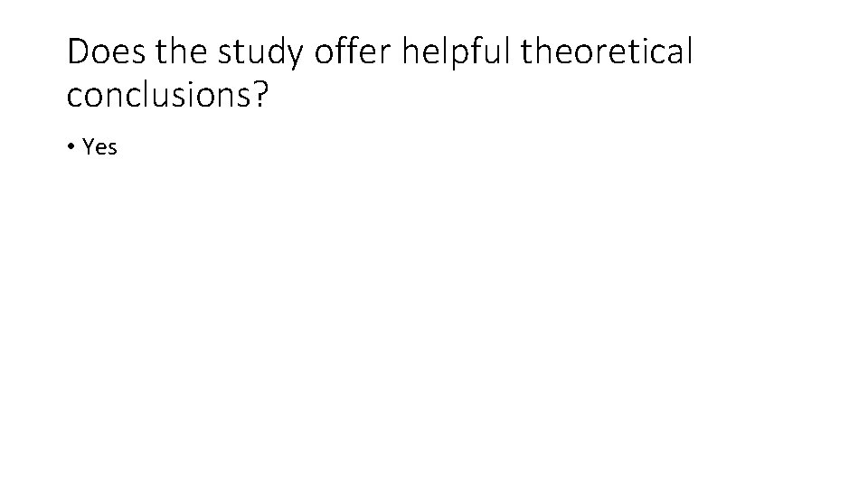Click the word "offer" in the title
Screen dimensions: 868x488
[353, 50]
